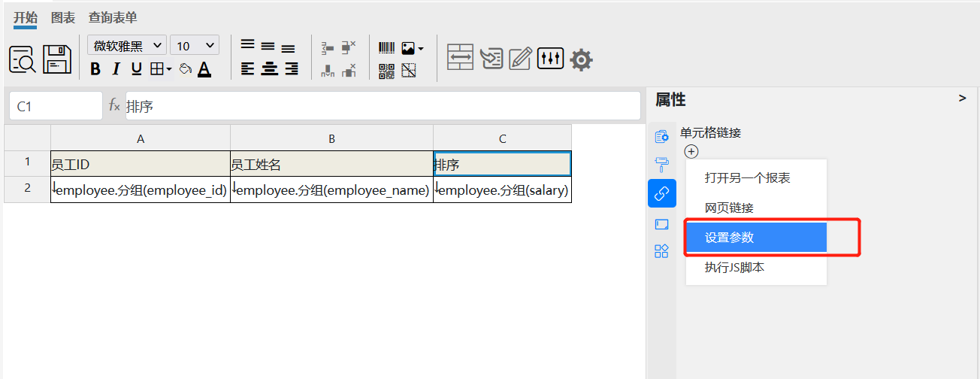Click the sliders parameter settings icon

(550, 58)
